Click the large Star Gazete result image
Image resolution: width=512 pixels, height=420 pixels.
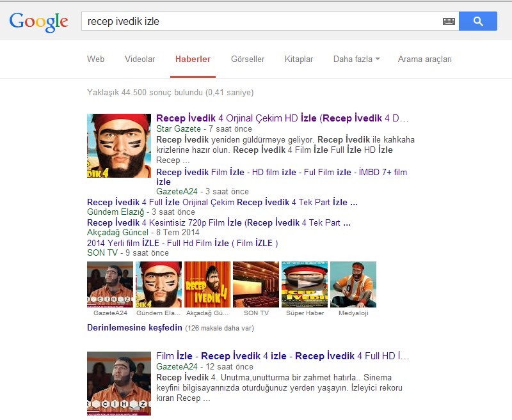[x=119, y=146]
